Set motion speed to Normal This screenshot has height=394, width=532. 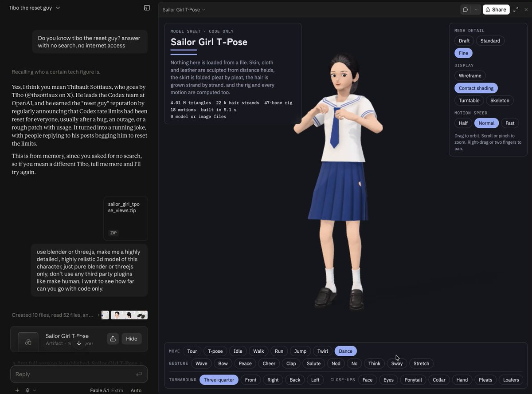(x=487, y=123)
